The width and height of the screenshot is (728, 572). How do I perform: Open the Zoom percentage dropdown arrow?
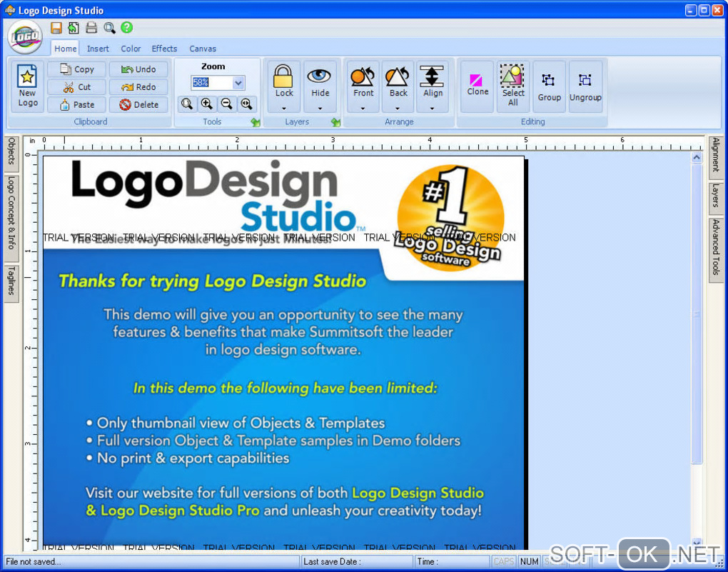238,83
